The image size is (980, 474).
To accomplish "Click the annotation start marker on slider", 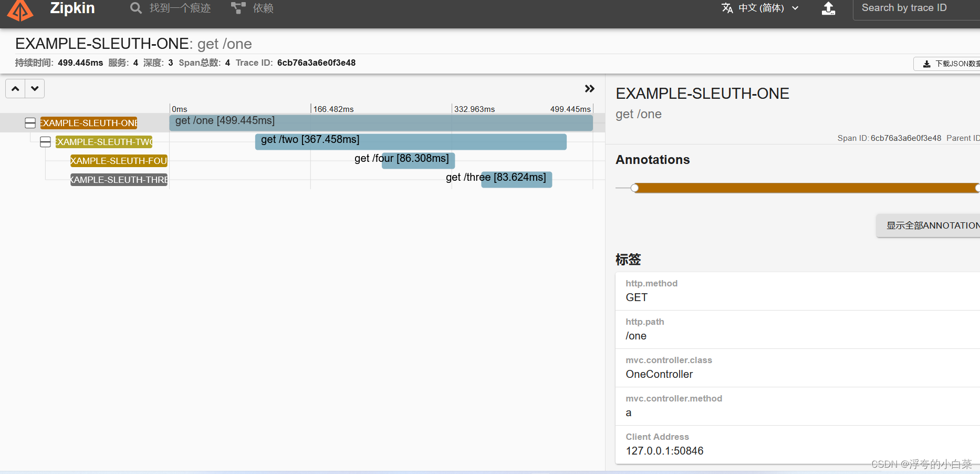I will [634, 188].
